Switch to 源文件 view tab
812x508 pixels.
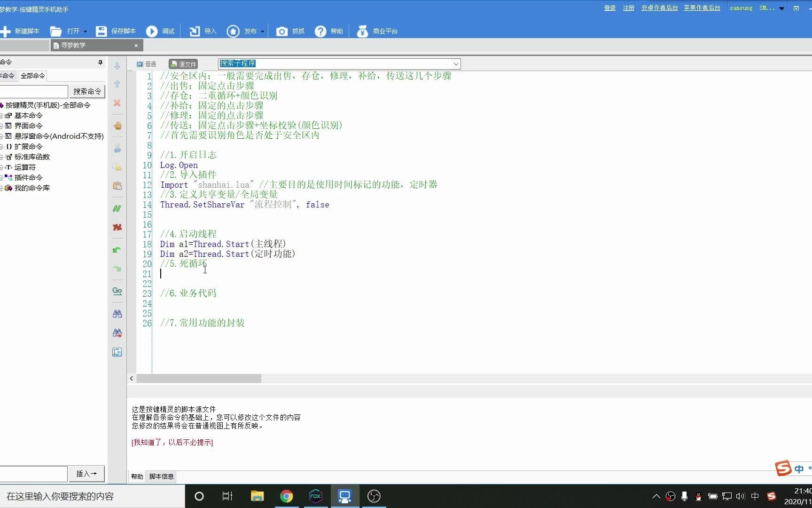pyautogui.click(x=183, y=64)
